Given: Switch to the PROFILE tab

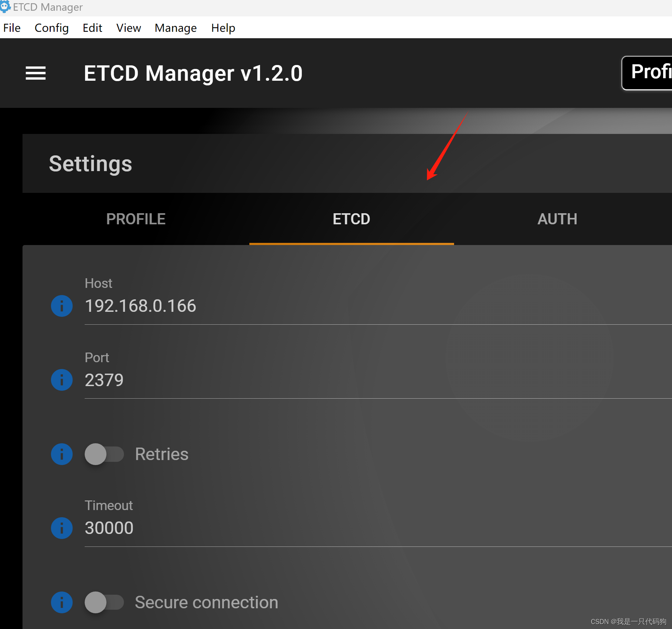Looking at the screenshot, I should (136, 219).
